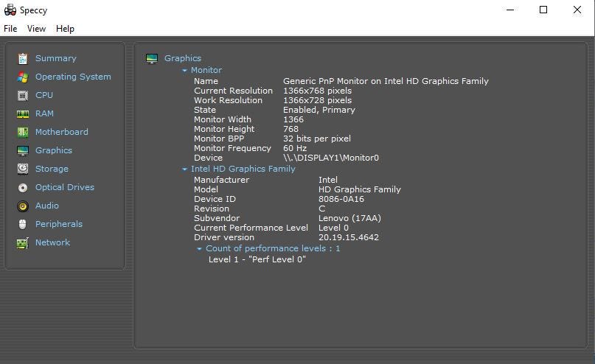Click the Monitor tree heading
Image resolution: width=595 pixels, height=364 pixels.
pyautogui.click(x=206, y=70)
